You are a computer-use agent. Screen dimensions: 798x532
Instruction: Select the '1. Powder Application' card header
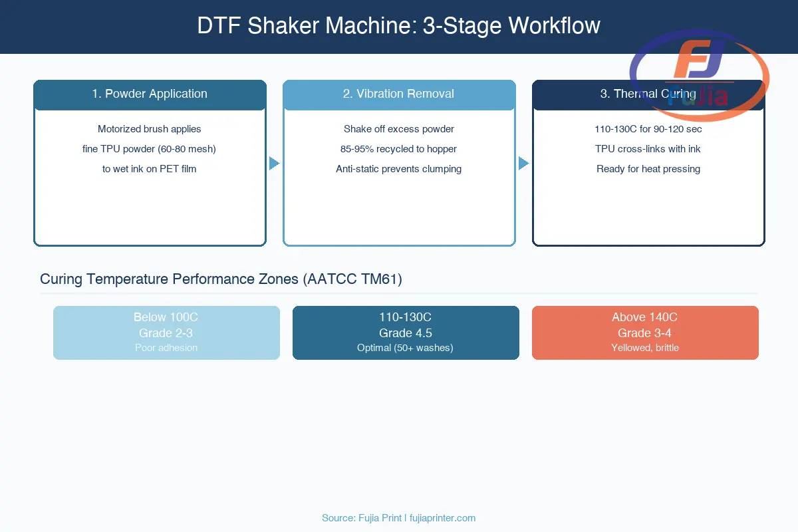coord(150,94)
